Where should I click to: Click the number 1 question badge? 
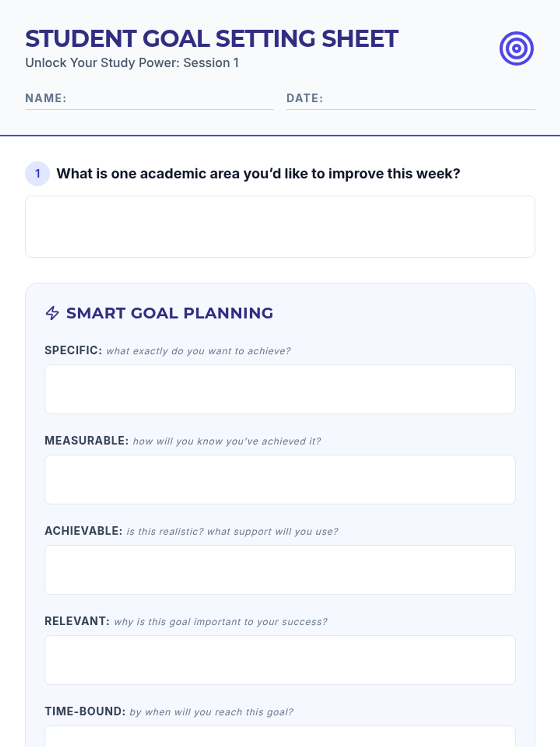point(37,174)
